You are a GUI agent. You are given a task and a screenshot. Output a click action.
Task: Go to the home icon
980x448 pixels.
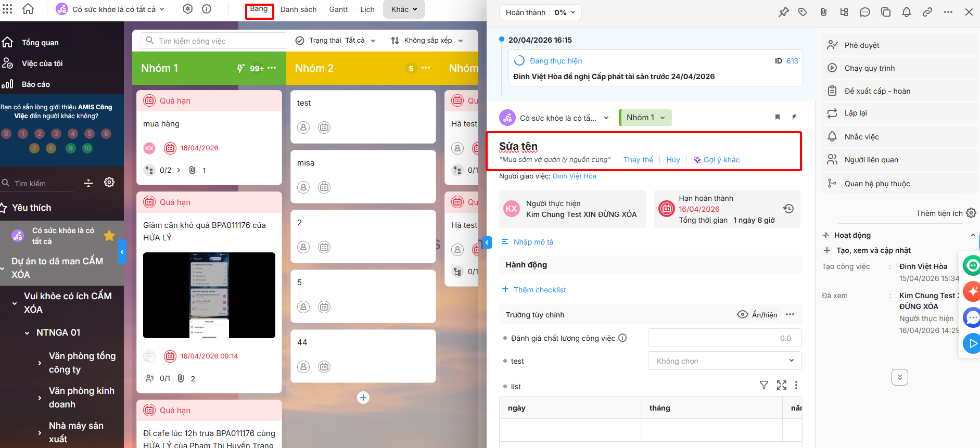point(28,9)
